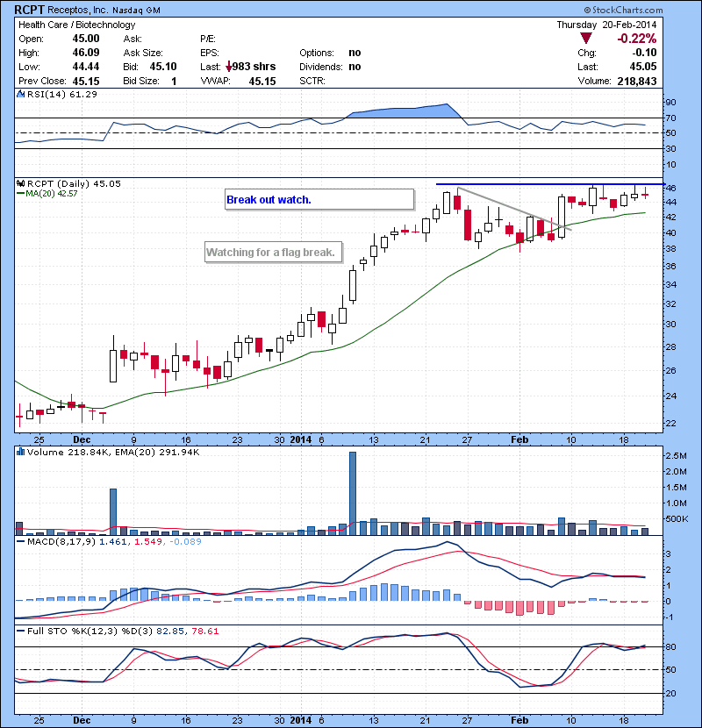702x728 pixels.
Task: Click the 2014 label on the price axis
Action: pyautogui.click(x=300, y=439)
